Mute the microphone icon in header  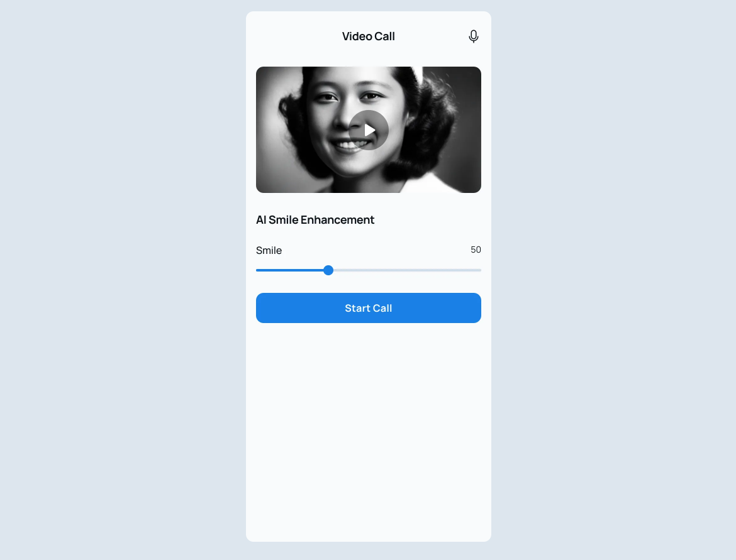coord(474,36)
